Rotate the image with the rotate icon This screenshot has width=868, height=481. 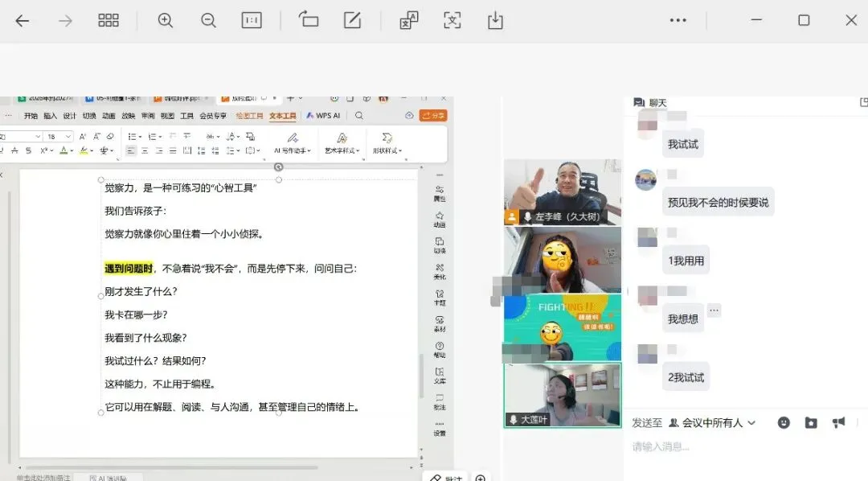pyautogui.click(x=309, y=20)
